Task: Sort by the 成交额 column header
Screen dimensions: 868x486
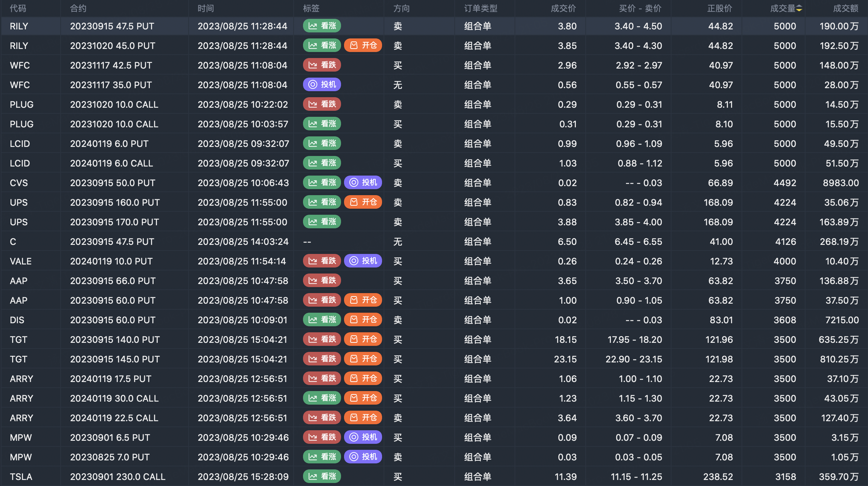Action: (845, 8)
